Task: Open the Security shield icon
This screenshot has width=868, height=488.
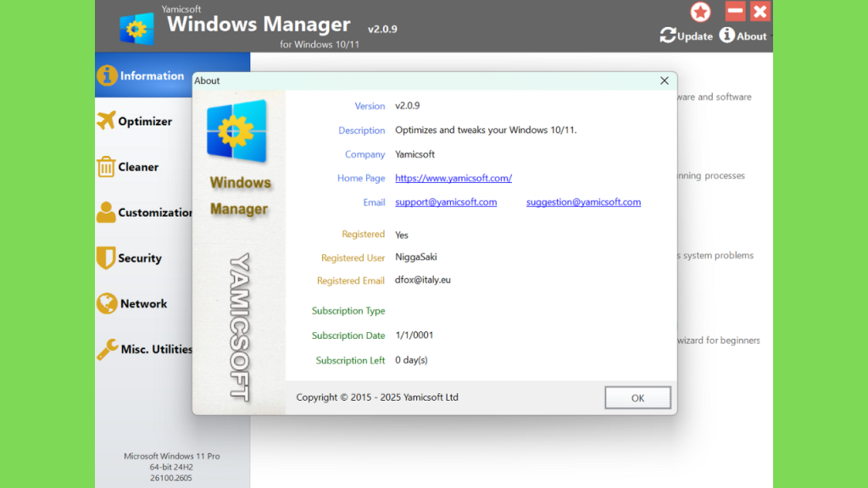Action: 106,258
